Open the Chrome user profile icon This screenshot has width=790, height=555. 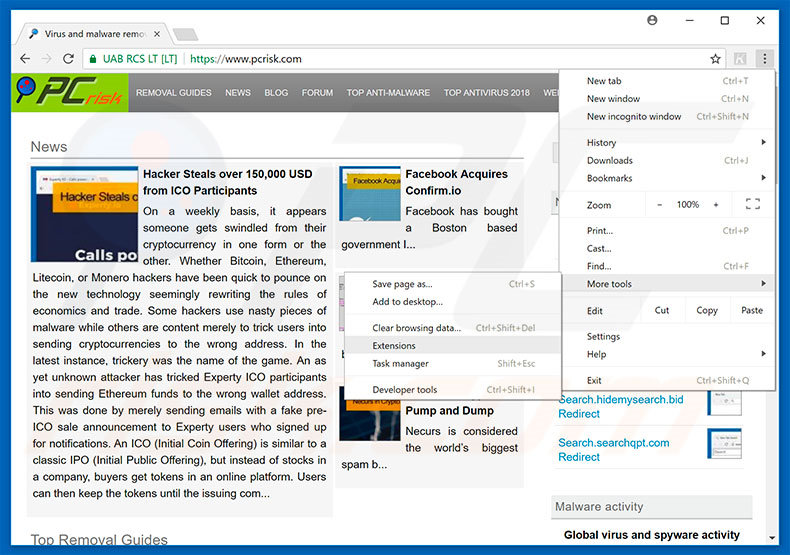[652, 20]
